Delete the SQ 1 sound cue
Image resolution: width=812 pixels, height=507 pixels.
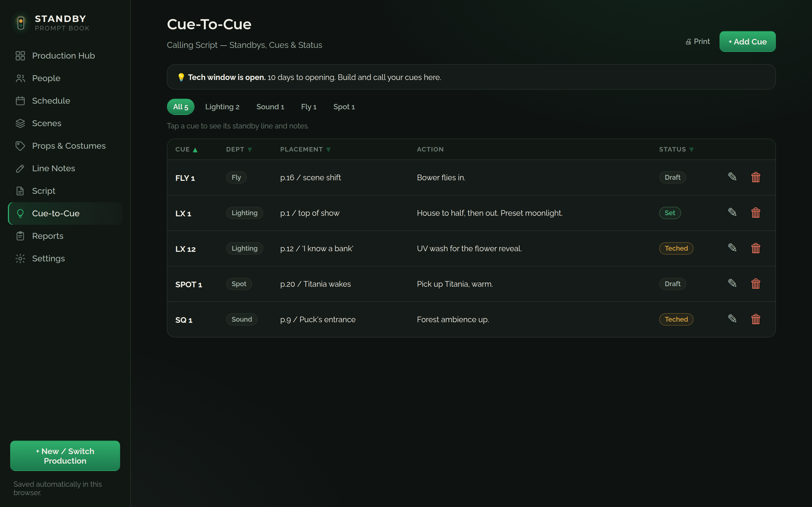pyautogui.click(x=756, y=319)
